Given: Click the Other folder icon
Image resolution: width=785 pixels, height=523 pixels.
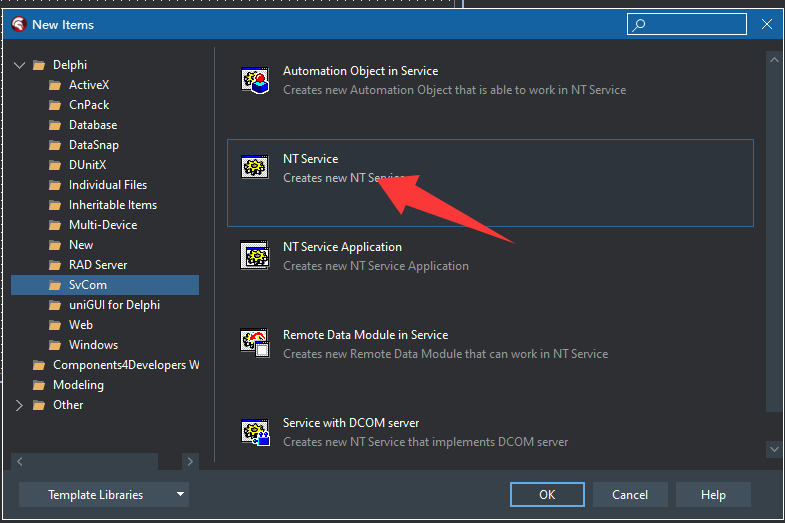Looking at the screenshot, I should (39, 405).
